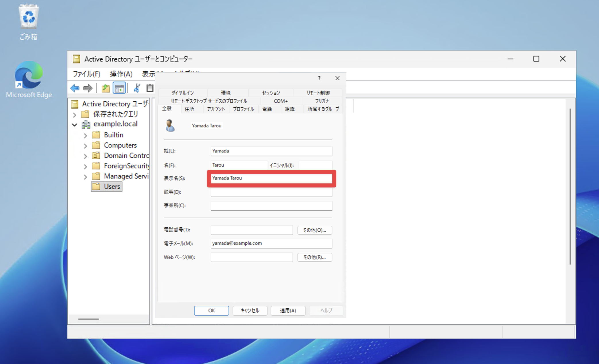Click the Active Directory window title icon
599x364 pixels.
click(x=76, y=59)
